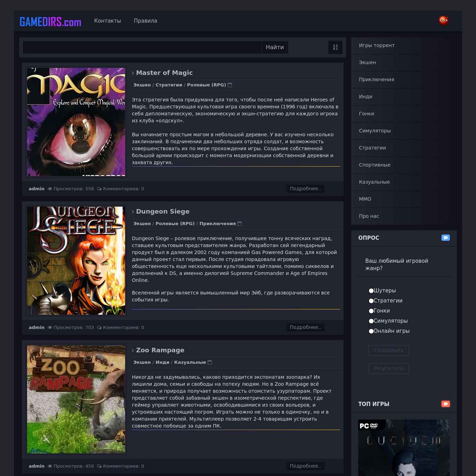Click the Найти search button
Image resolution: width=476 pixels, height=476 pixels.
275,47
